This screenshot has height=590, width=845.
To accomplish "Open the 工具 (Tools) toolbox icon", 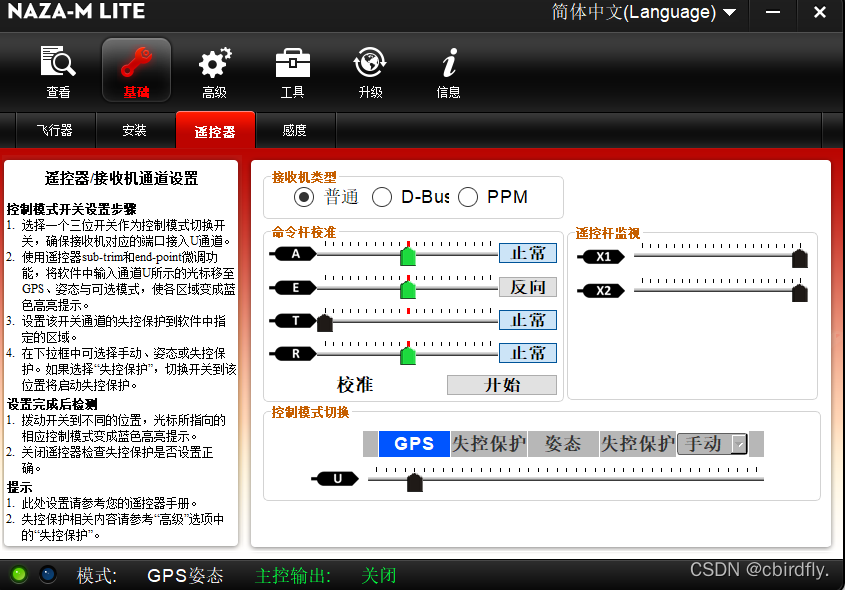I will coord(293,71).
